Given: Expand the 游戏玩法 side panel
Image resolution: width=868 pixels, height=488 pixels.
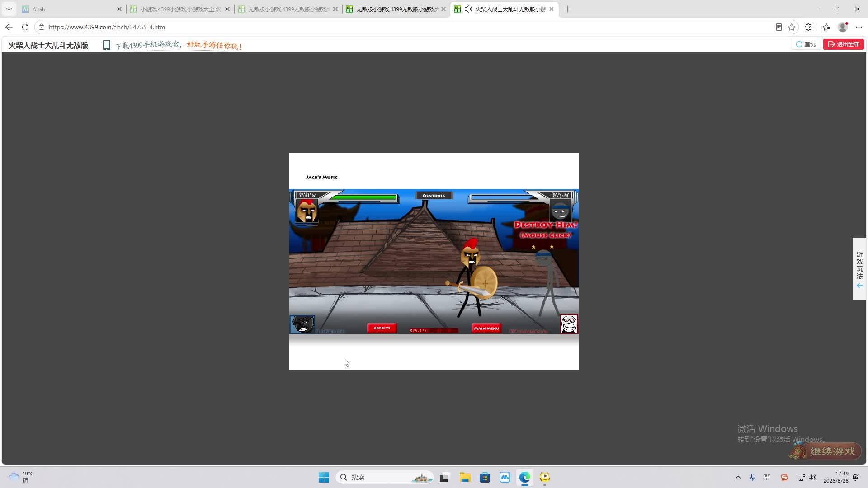Looking at the screenshot, I should (859, 269).
